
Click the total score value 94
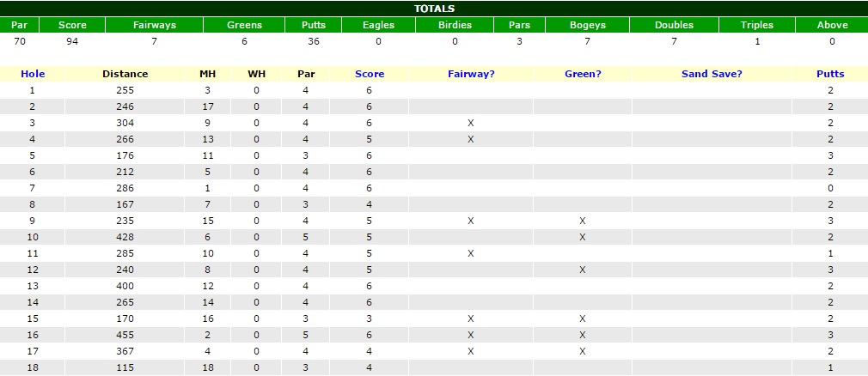72,40
